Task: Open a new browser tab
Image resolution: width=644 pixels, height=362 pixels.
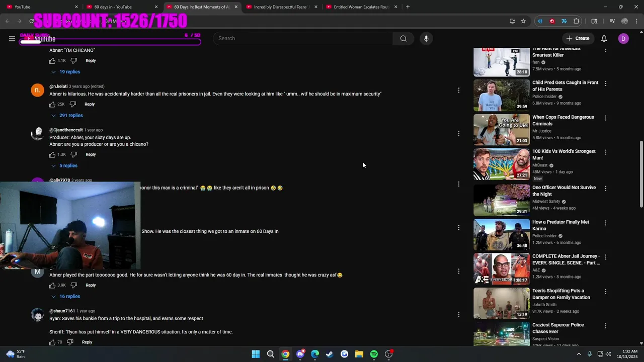Action: (408, 7)
